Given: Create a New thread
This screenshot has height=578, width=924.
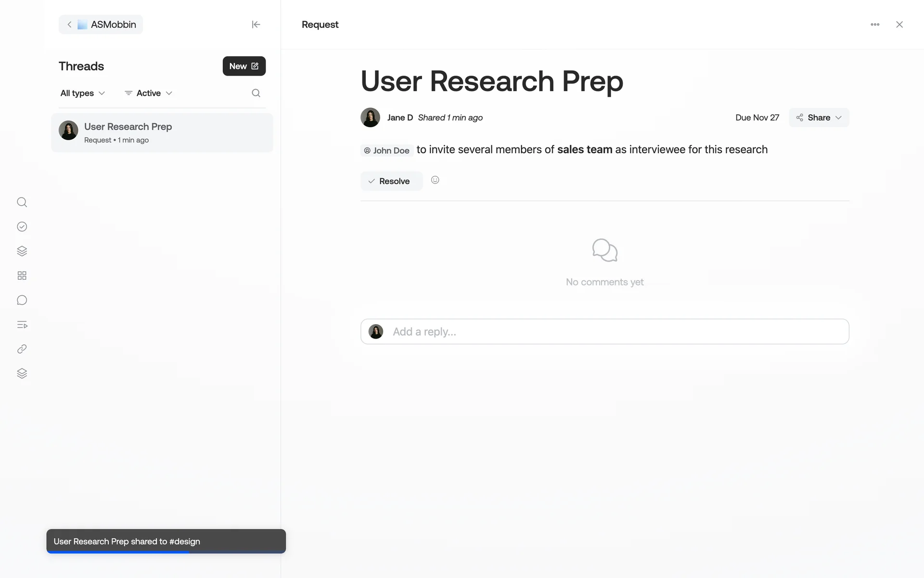Looking at the screenshot, I should pyautogui.click(x=244, y=66).
